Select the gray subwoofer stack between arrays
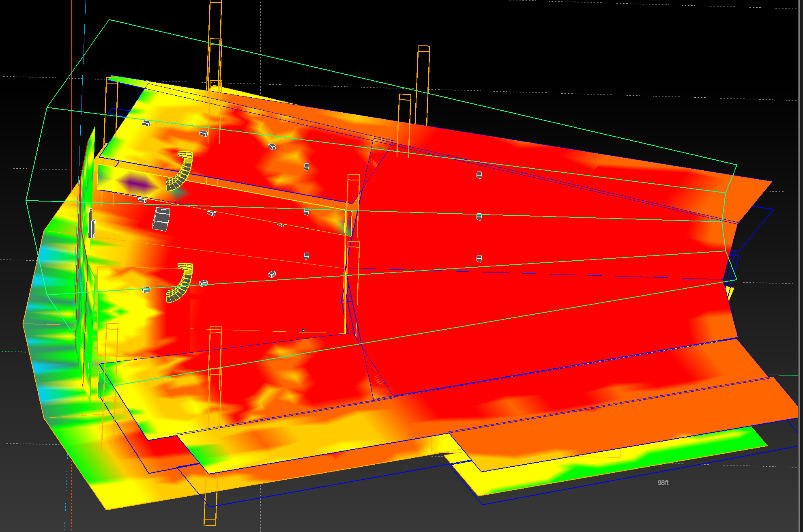 point(161,219)
